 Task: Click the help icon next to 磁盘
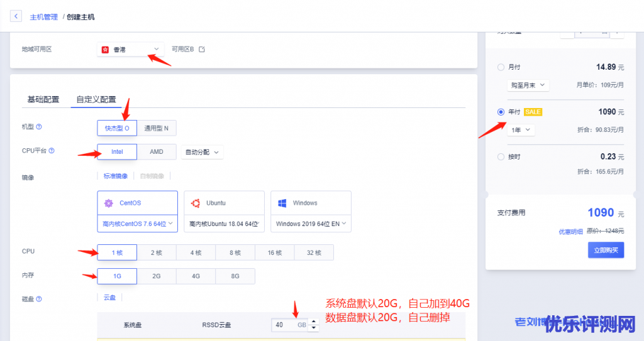click(x=39, y=299)
